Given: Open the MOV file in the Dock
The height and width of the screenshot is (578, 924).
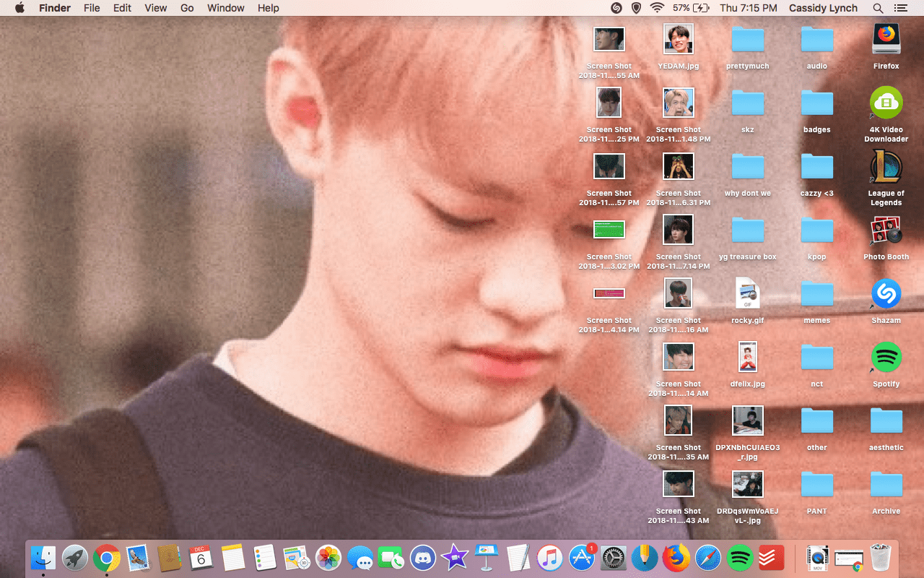Looking at the screenshot, I should point(816,558).
